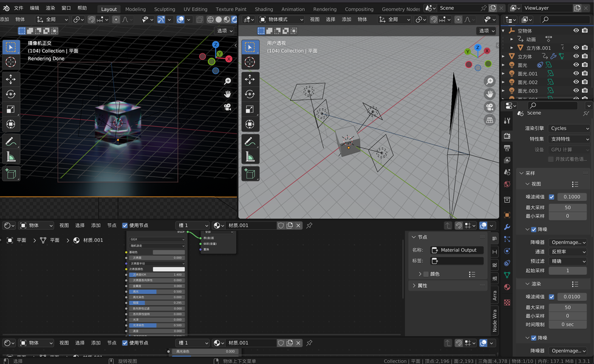Click the 次表面颜色 white color swatch
Viewport: 594px width, 364px height.
[x=169, y=269]
